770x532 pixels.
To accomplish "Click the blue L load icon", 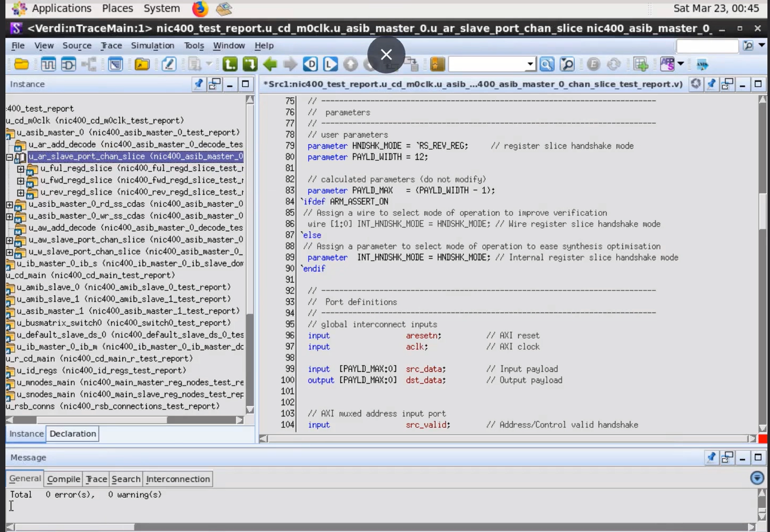I will click(331, 64).
